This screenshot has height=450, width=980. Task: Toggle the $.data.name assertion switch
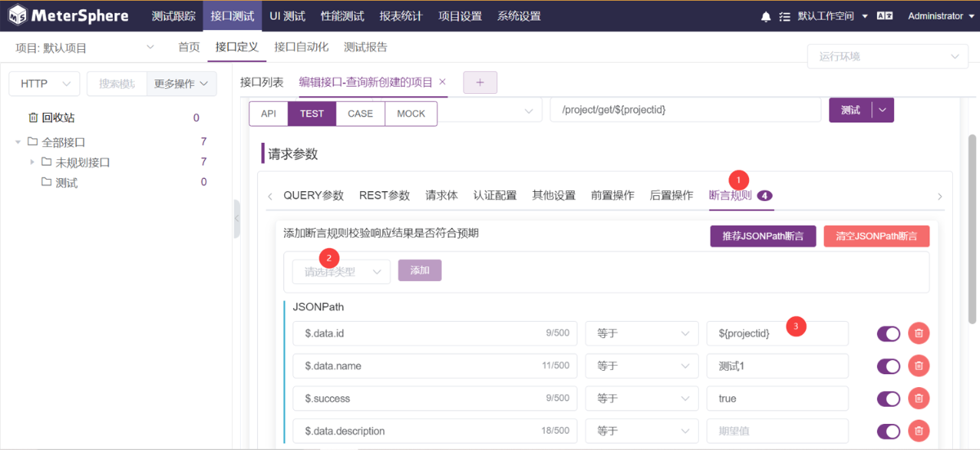click(x=889, y=366)
